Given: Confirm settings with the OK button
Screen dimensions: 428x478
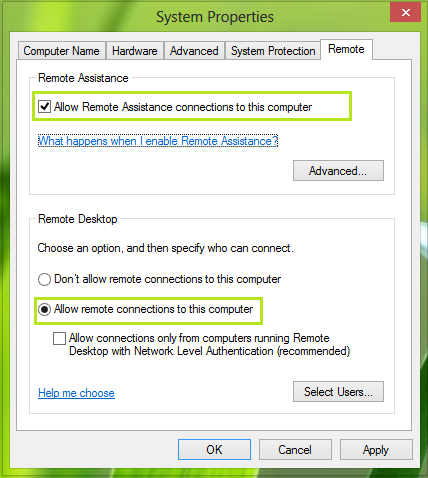Looking at the screenshot, I should (x=214, y=450).
